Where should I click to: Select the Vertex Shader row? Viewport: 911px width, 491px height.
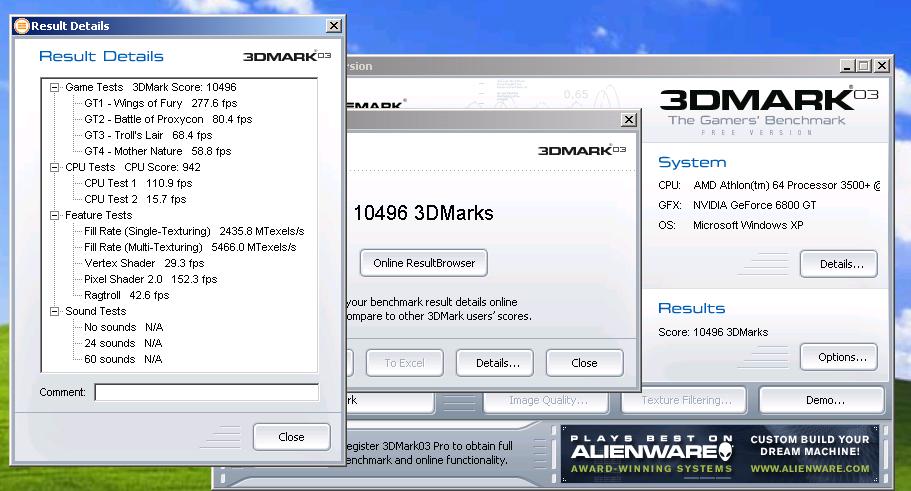click(144, 263)
